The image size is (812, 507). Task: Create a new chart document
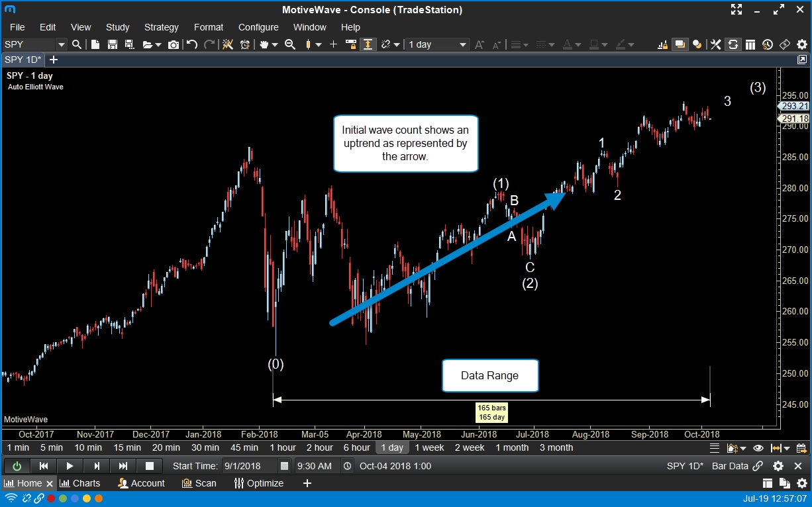click(x=95, y=44)
